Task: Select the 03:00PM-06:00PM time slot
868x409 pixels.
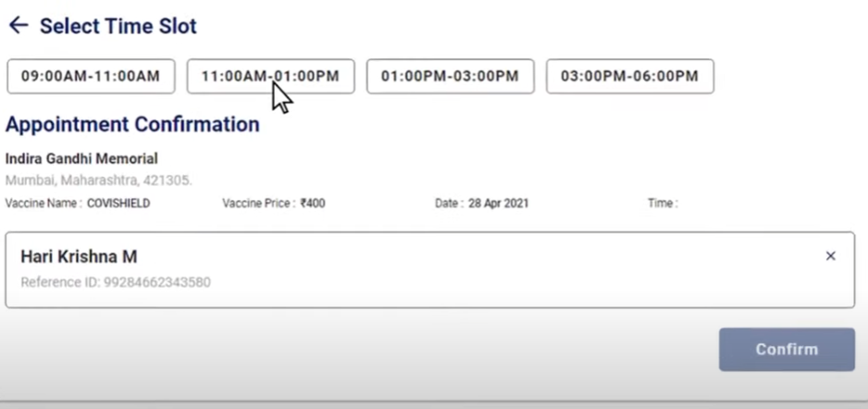Action: (629, 77)
